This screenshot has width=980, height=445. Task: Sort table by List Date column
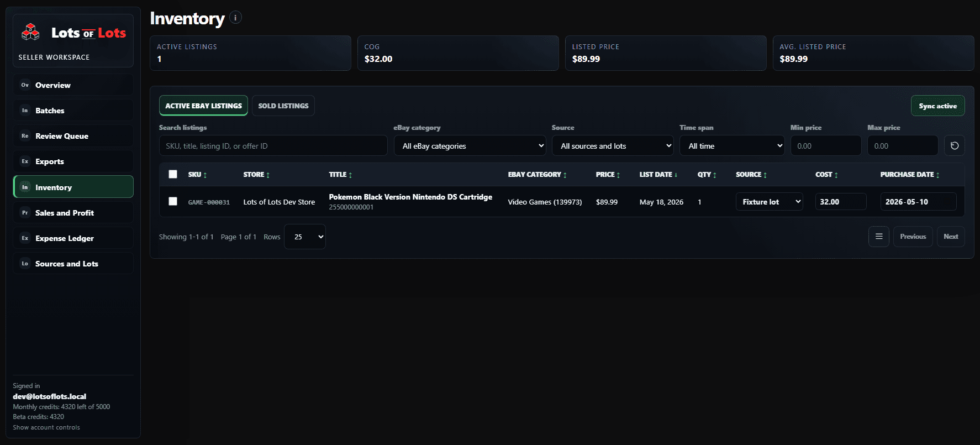tap(658, 175)
